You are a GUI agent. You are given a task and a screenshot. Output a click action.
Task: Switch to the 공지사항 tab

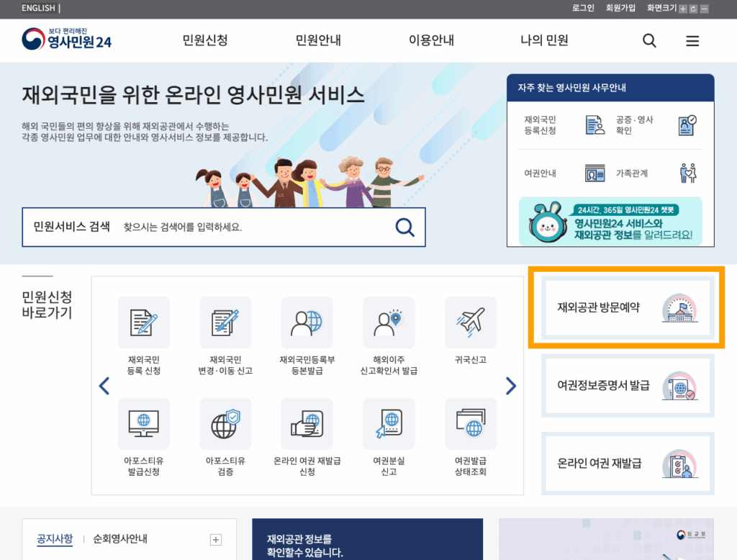(x=55, y=539)
